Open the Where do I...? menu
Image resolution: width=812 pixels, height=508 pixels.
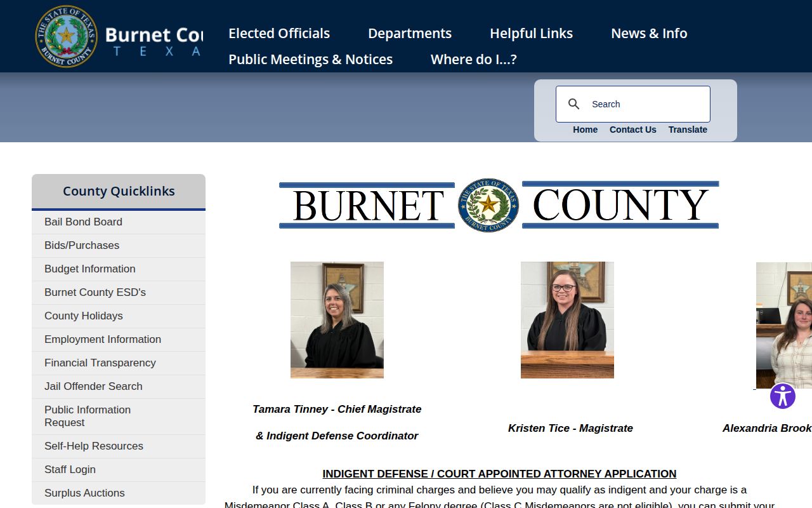[x=473, y=59]
